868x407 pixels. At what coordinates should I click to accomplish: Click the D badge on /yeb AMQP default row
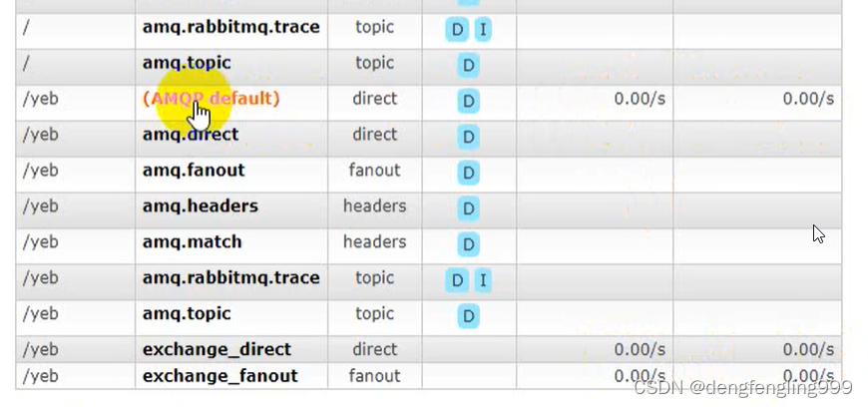468,101
